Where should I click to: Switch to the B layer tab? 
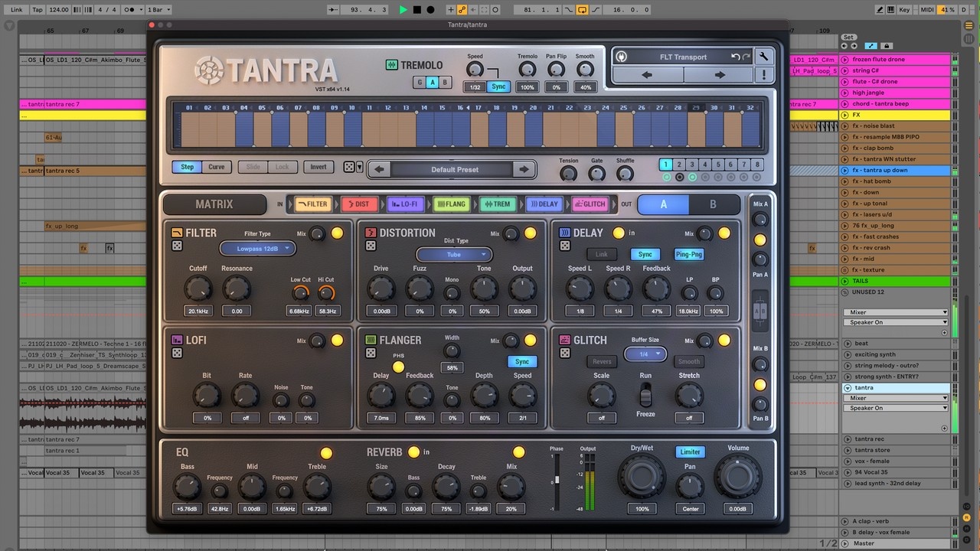click(714, 204)
